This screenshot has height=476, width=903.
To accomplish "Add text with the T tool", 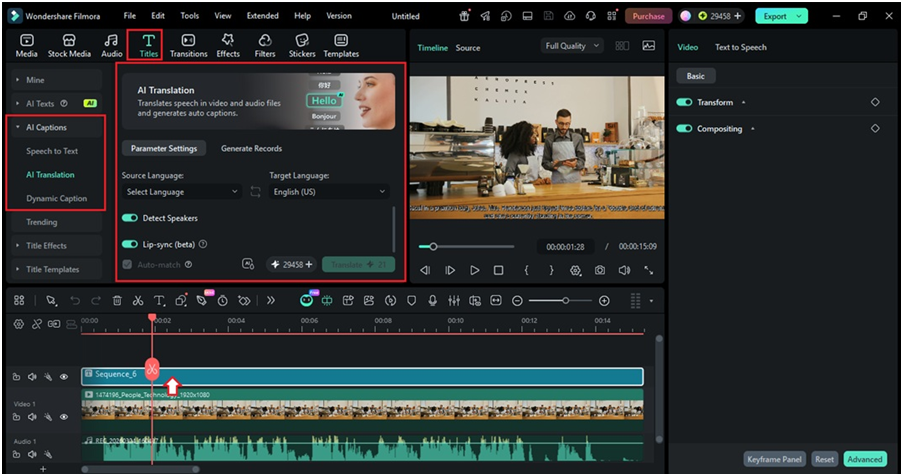I will (159, 300).
